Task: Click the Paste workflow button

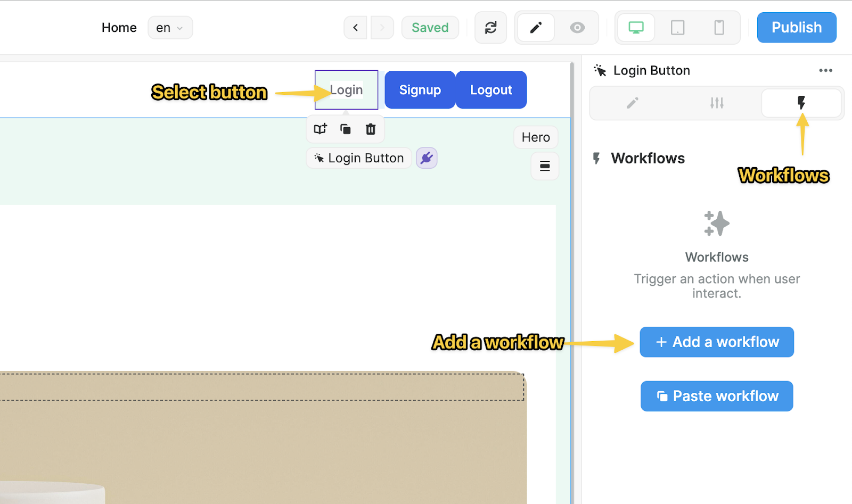Action: [716, 396]
